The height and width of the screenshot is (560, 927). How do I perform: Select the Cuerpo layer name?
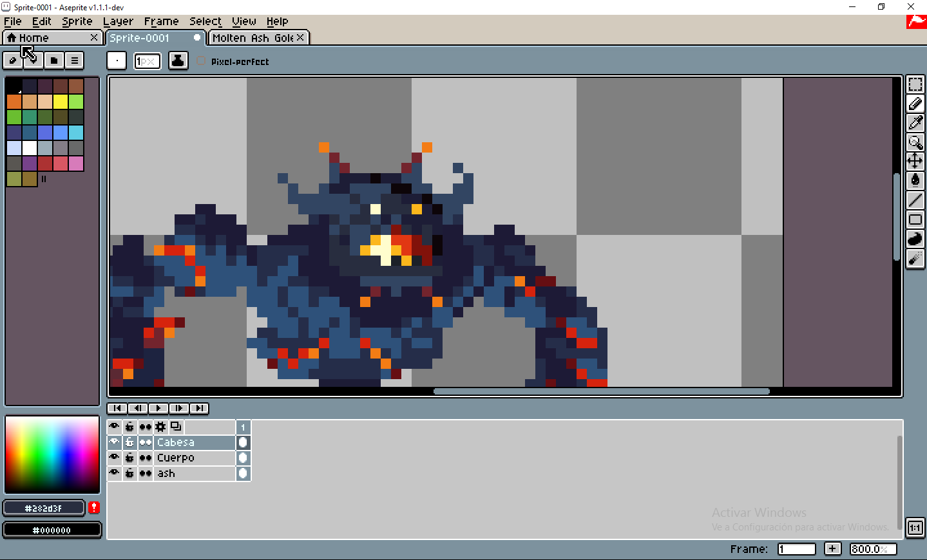click(195, 458)
